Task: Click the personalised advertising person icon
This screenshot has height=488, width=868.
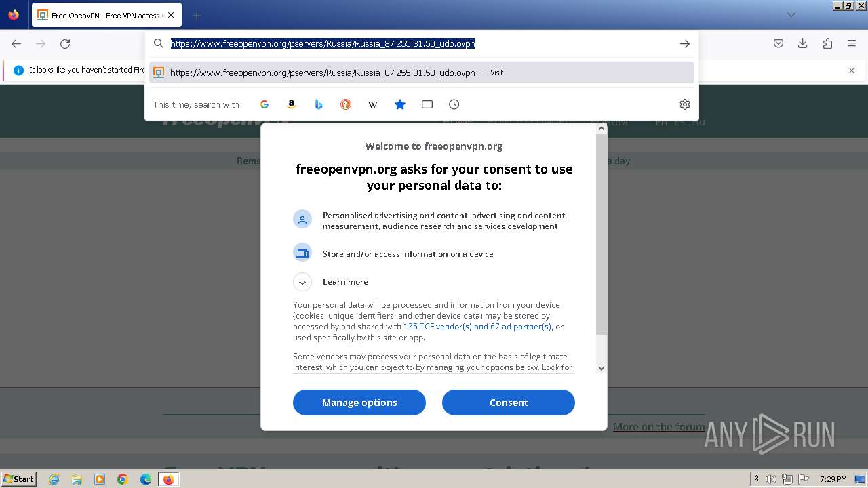Action: (302, 220)
